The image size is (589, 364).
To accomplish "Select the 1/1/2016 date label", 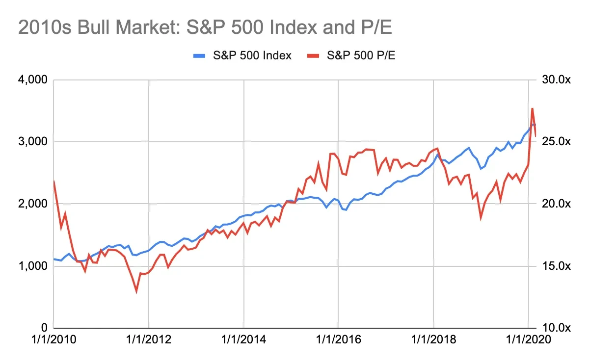I will (339, 340).
